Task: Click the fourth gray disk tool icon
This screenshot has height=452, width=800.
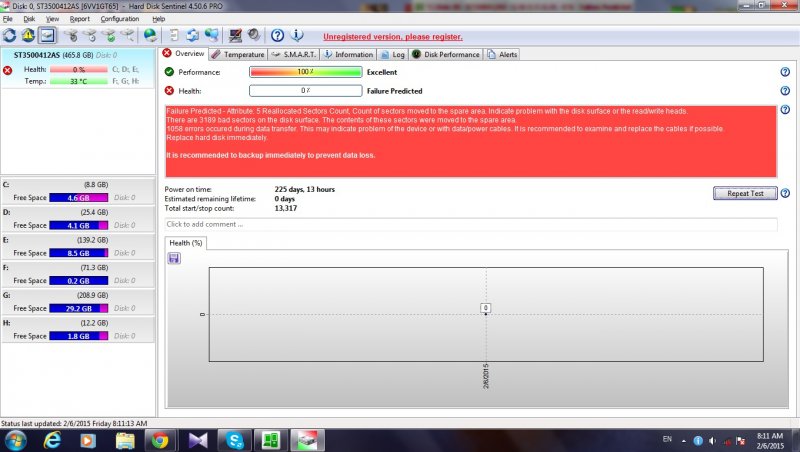Action: click(x=128, y=36)
